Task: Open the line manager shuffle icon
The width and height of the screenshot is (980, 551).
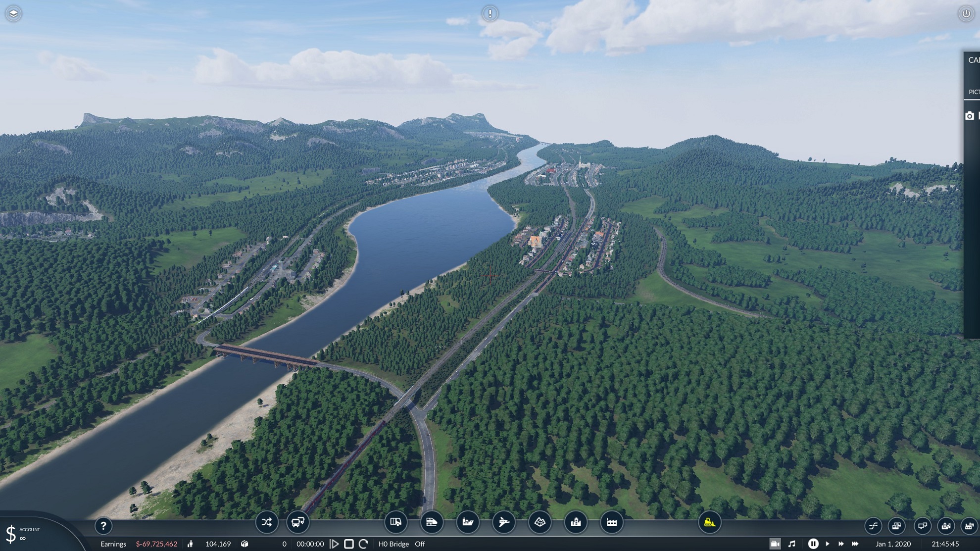Action: pos(266,522)
